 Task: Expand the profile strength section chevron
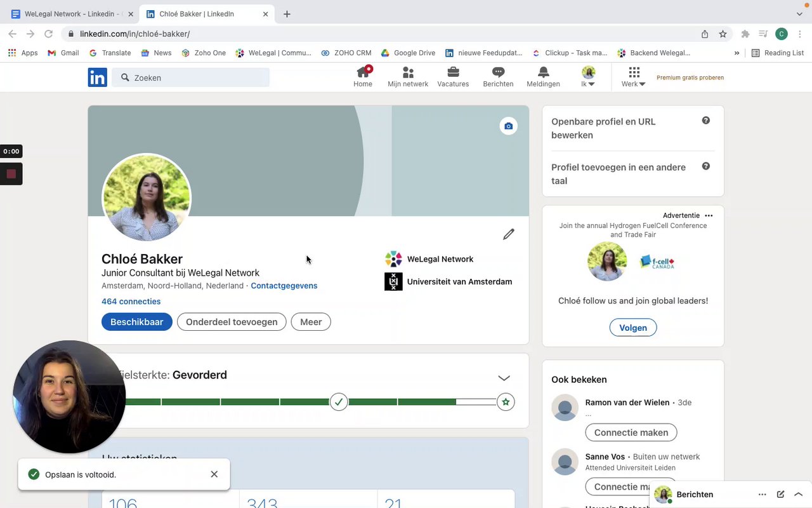[x=504, y=378]
